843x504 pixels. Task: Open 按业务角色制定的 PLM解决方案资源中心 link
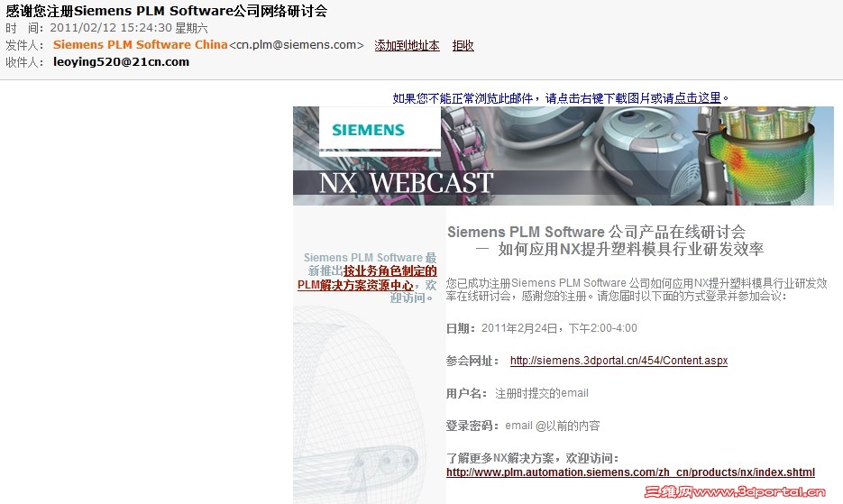(x=367, y=278)
